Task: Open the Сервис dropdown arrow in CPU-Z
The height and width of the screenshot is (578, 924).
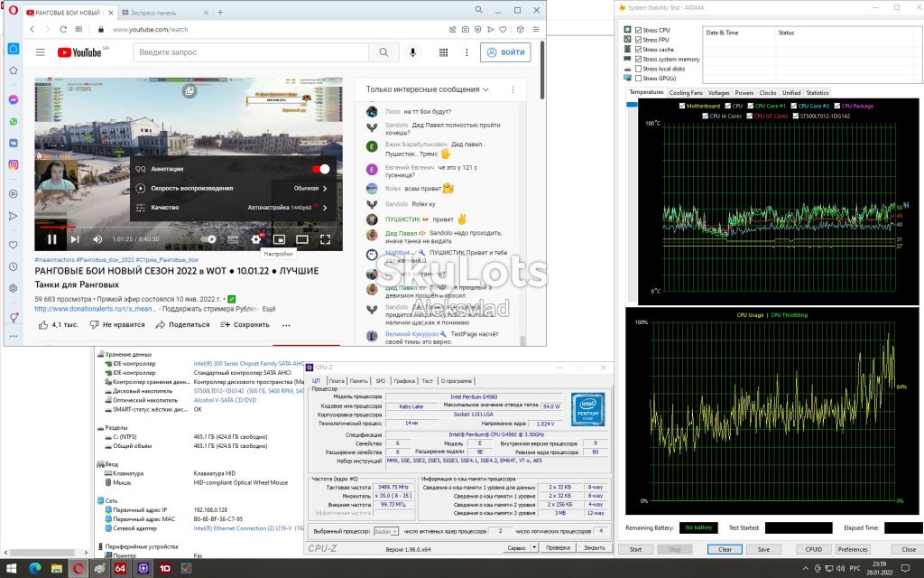Action: 534,548
